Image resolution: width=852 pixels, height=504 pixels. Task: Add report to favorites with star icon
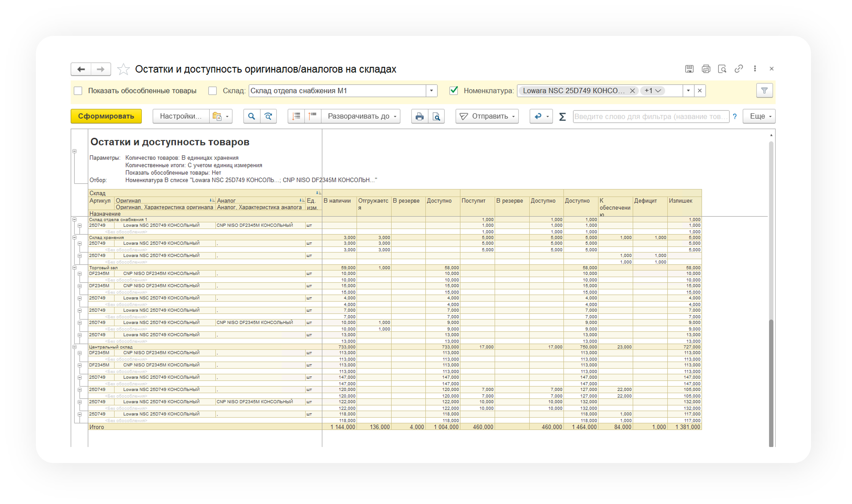pyautogui.click(x=123, y=69)
